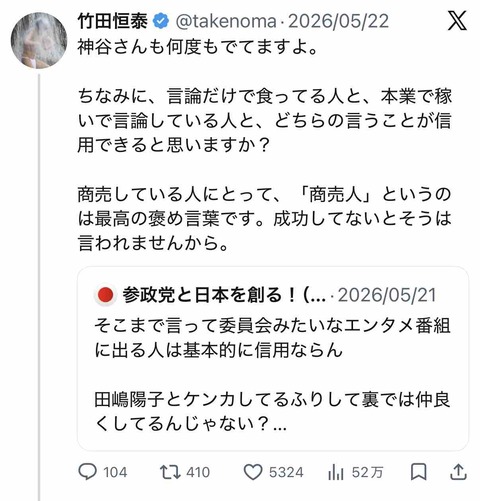
Task: Click the blue verified badge
Action: tap(161, 21)
